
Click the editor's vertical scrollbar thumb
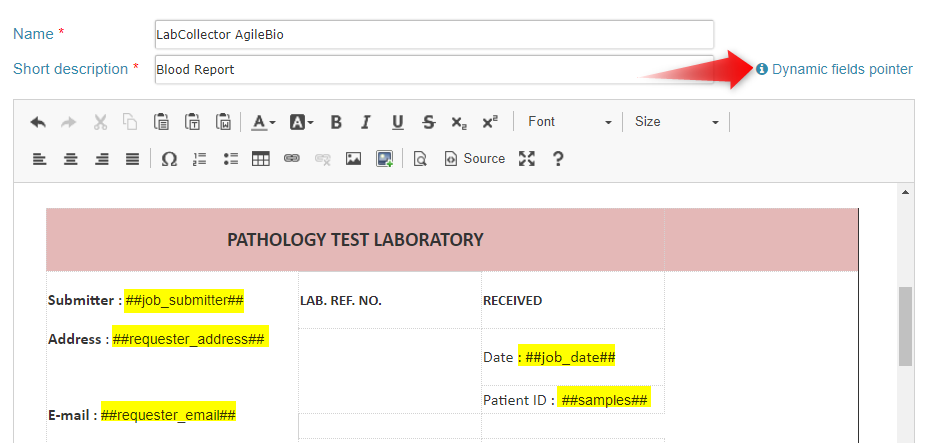(x=905, y=327)
